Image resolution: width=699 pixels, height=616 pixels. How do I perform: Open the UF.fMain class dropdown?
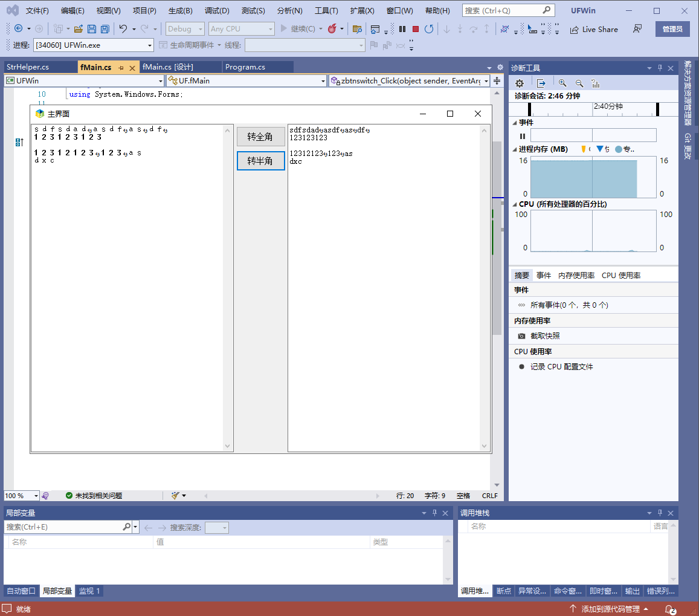click(246, 81)
